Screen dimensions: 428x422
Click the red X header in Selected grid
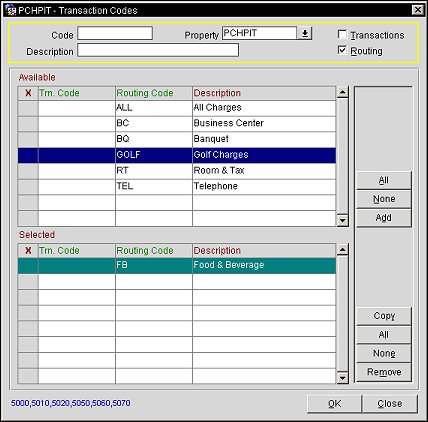point(28,251)
